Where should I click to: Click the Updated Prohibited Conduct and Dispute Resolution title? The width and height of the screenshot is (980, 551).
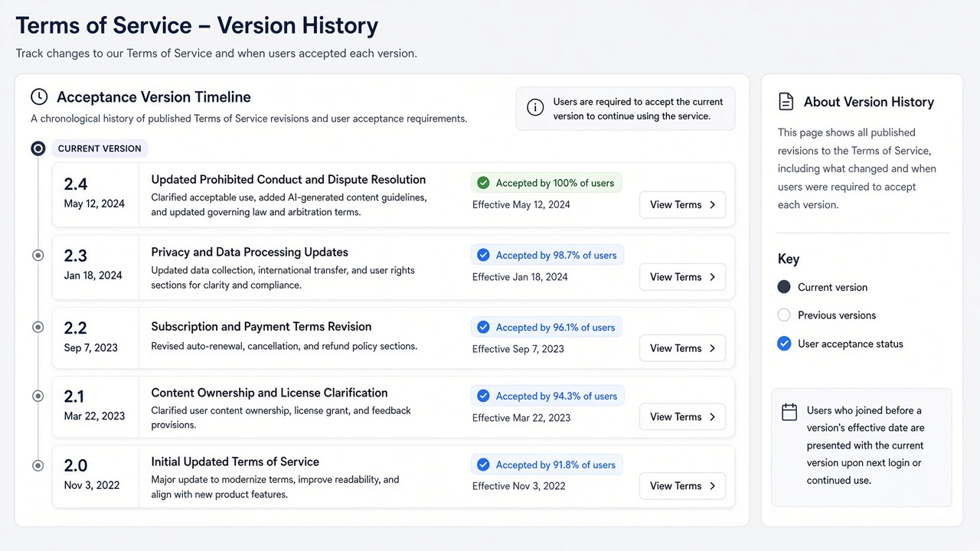[x=289, y=180]
